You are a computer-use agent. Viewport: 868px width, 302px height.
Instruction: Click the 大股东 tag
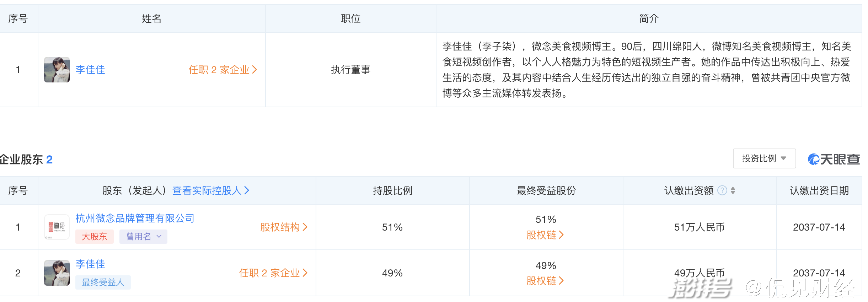pyautogui.click(x=94, y=237)
